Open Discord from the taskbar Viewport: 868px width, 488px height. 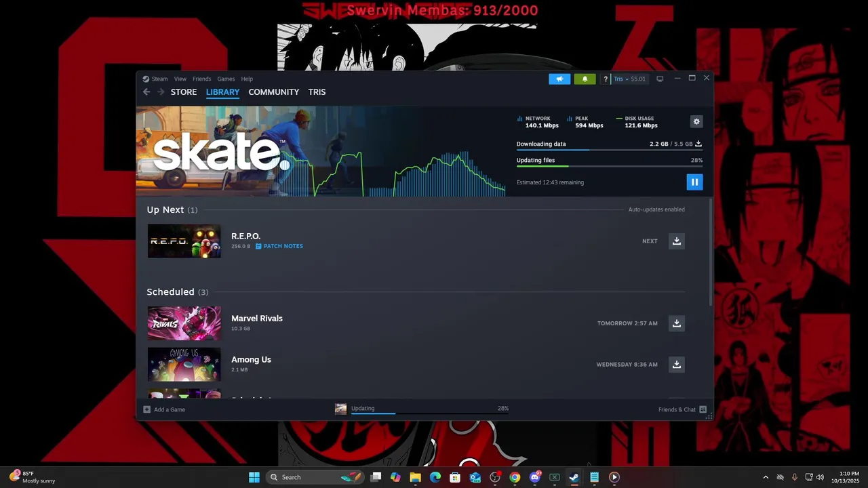tap(534, 477)
